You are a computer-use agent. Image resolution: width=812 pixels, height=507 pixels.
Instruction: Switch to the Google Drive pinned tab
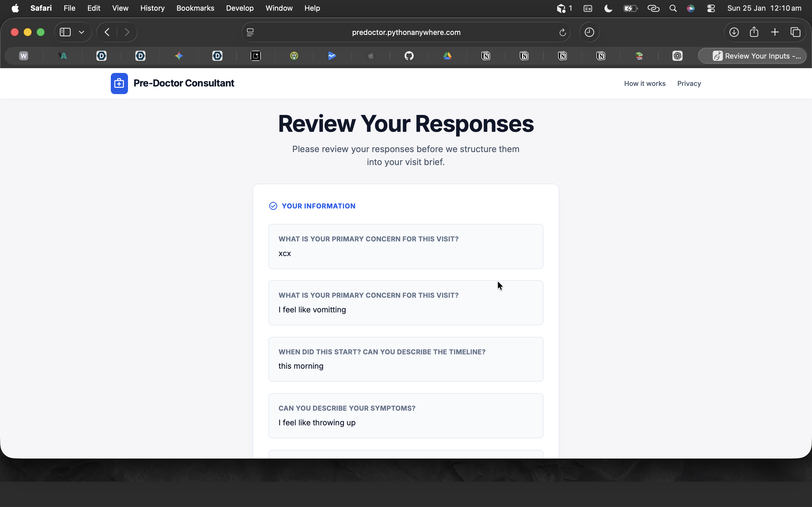point(447,56)
